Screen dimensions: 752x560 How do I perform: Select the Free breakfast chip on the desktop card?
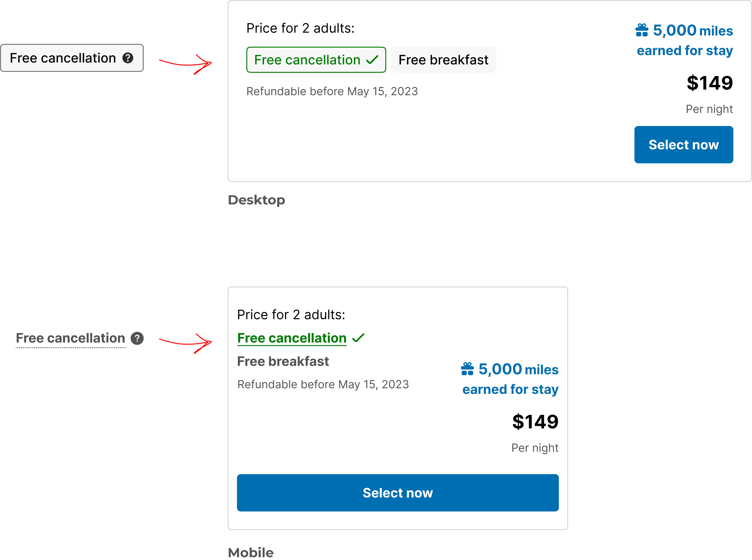[x=443, y=60]
